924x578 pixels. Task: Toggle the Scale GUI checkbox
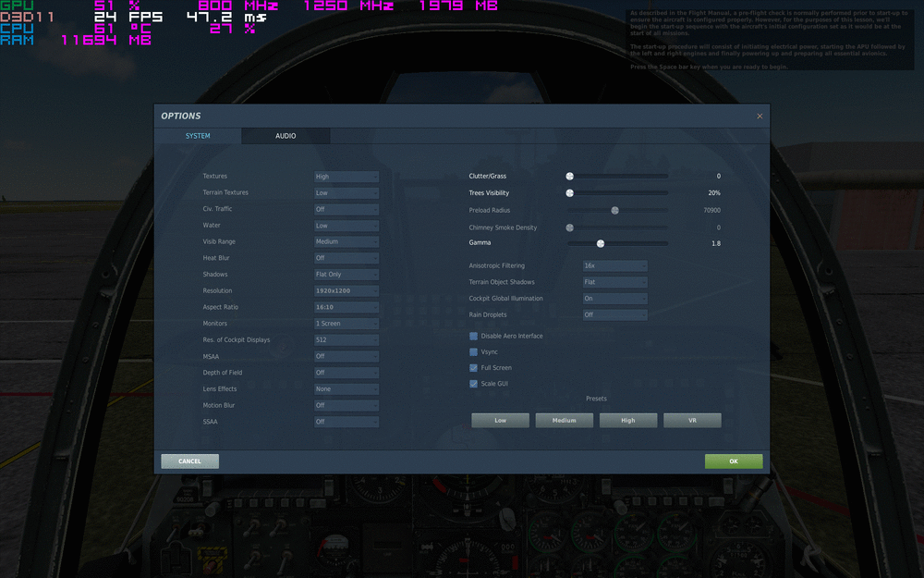pyautogui.click(x=473, y=383)
